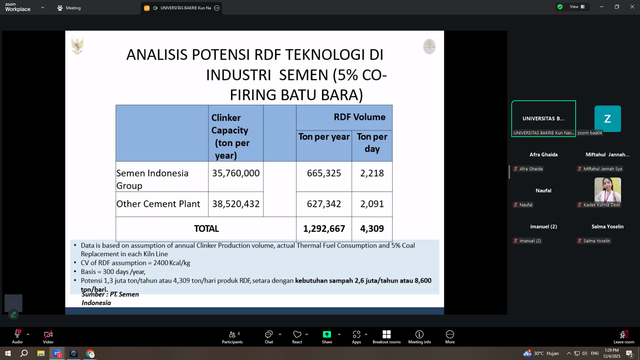Click 'Semen Indonesia Group' row label

(152, 179)
